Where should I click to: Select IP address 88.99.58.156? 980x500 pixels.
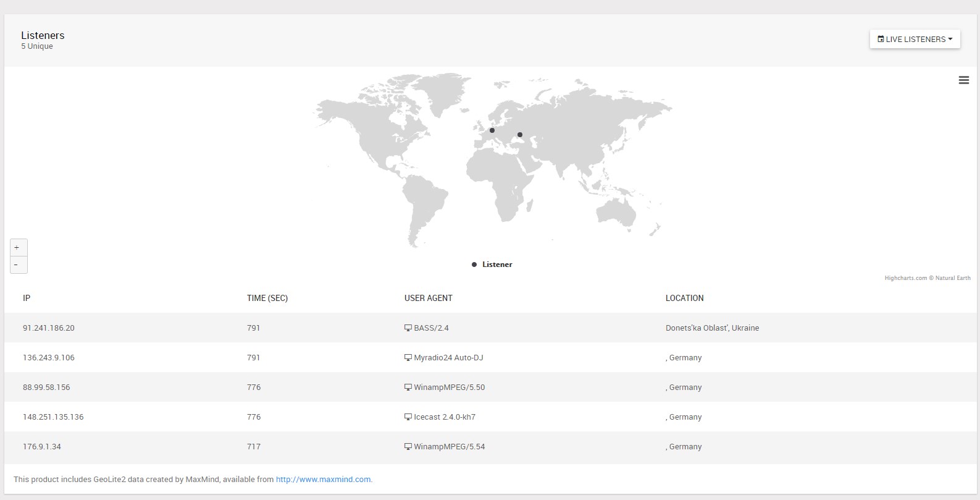[46, 387]
